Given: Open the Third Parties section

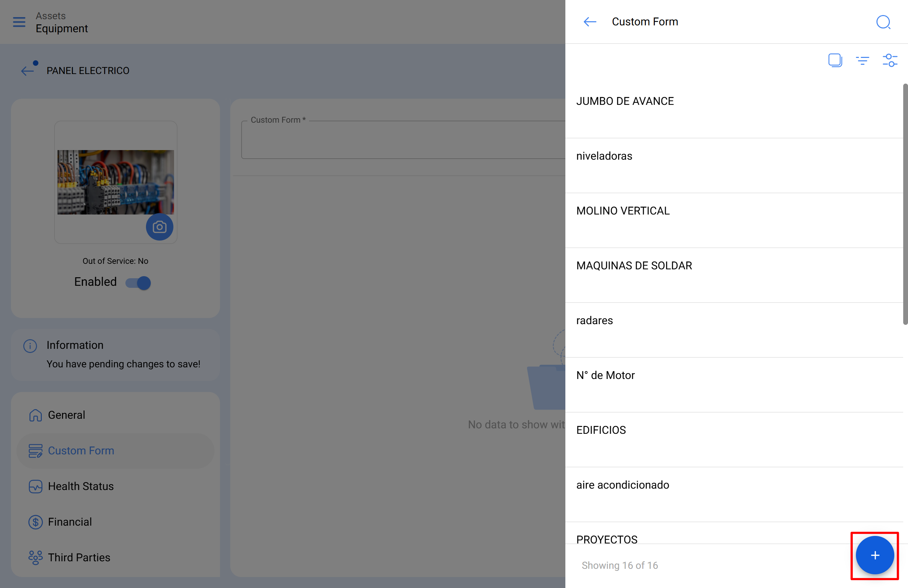Looking at the screenshot, I should click(79, 558).
